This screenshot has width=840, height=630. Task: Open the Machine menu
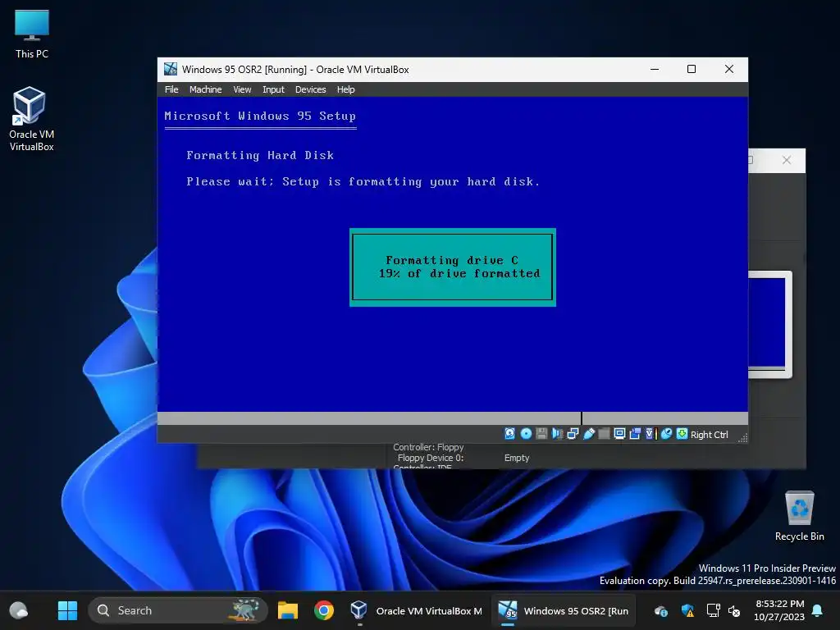(205, 89)
